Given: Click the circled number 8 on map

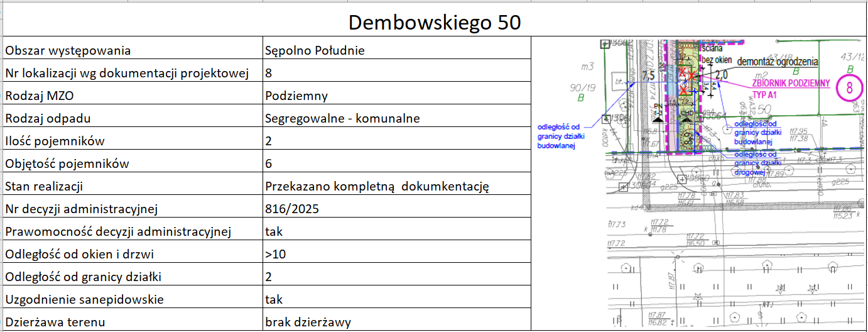Looking at the screenshot, I should pos(849,88).
